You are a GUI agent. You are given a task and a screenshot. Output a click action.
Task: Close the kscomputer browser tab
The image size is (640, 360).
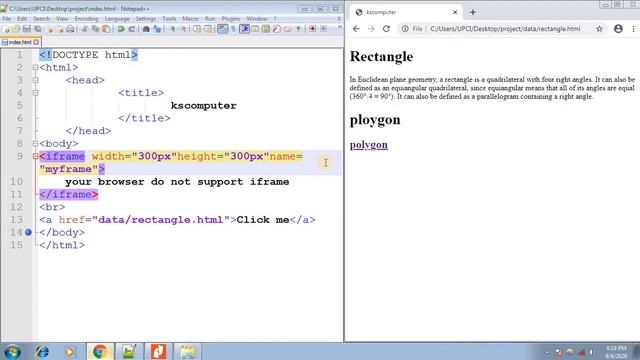(455, 12)
